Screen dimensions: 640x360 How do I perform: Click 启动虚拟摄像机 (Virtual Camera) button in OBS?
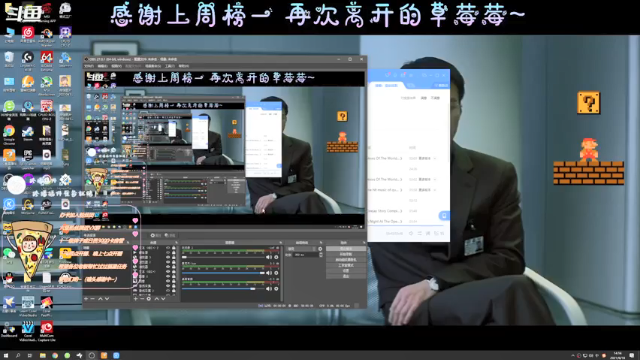coord(346,260)
